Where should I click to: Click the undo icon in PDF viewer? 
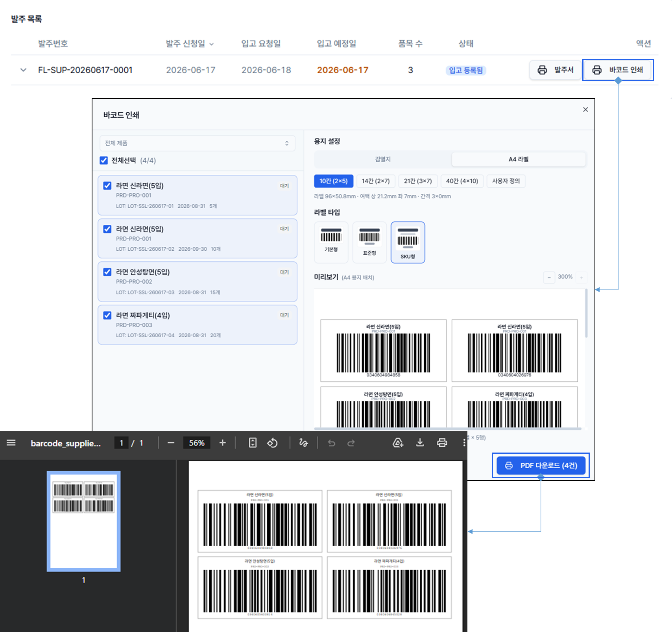(332, 443)
